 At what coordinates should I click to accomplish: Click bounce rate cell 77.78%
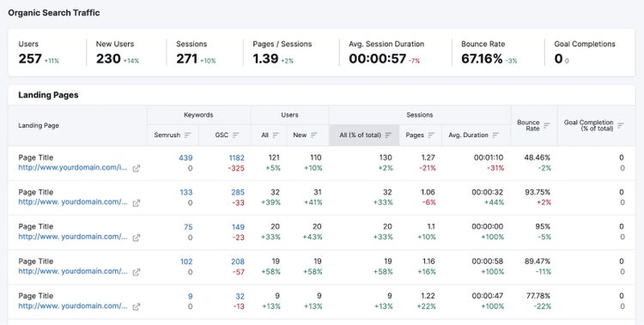coord(538,296)
